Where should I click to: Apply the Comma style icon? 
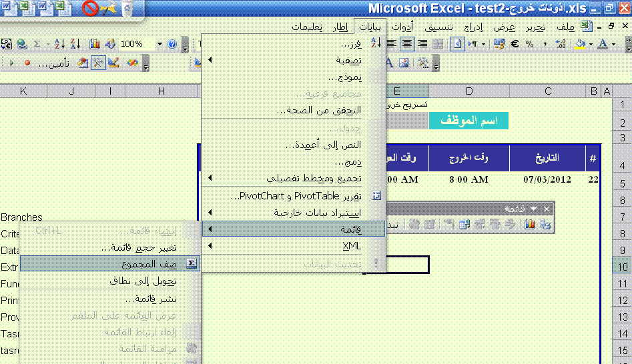point(545,44)
